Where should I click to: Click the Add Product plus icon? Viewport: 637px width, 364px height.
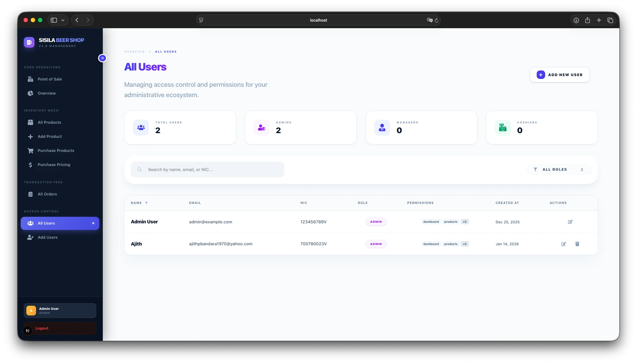tap(30, 137)
